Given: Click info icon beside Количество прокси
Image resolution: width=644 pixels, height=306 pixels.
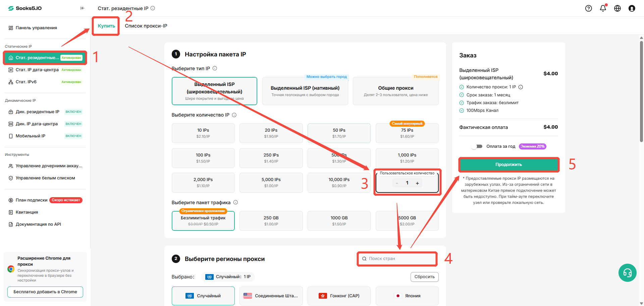Looking at the screenshot, I should (521, 87).
